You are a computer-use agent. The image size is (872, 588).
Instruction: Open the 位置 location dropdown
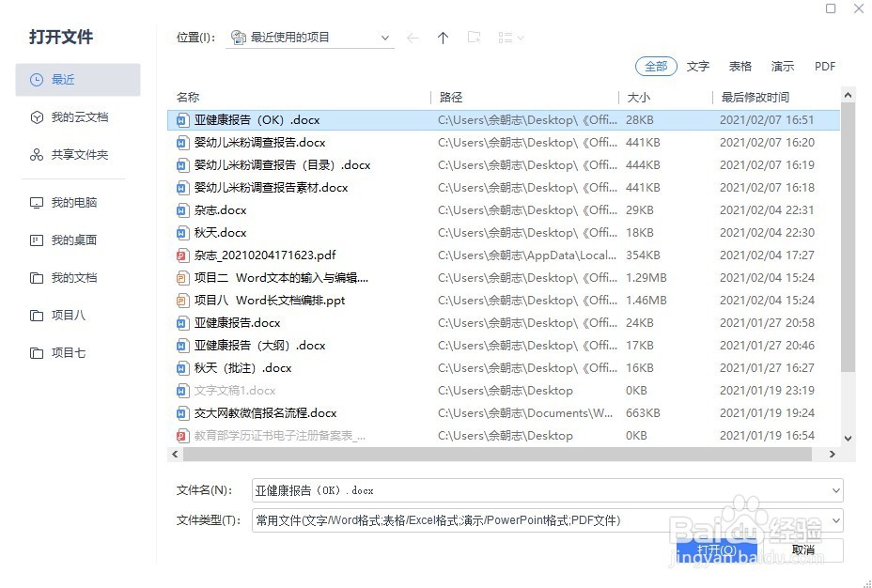[385, 37]
